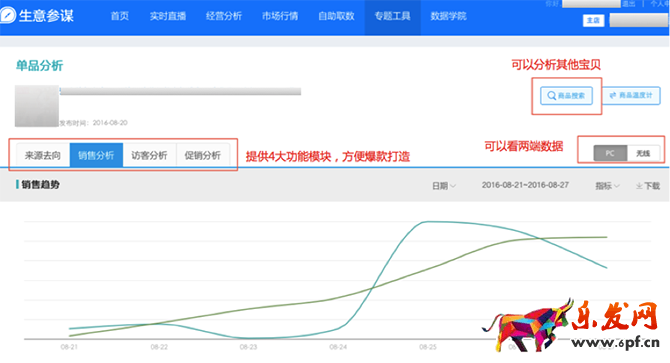Screen dimensions: 670x363
Task: Click the blurred product thumbnail image
Action: (x=37, y=106)
